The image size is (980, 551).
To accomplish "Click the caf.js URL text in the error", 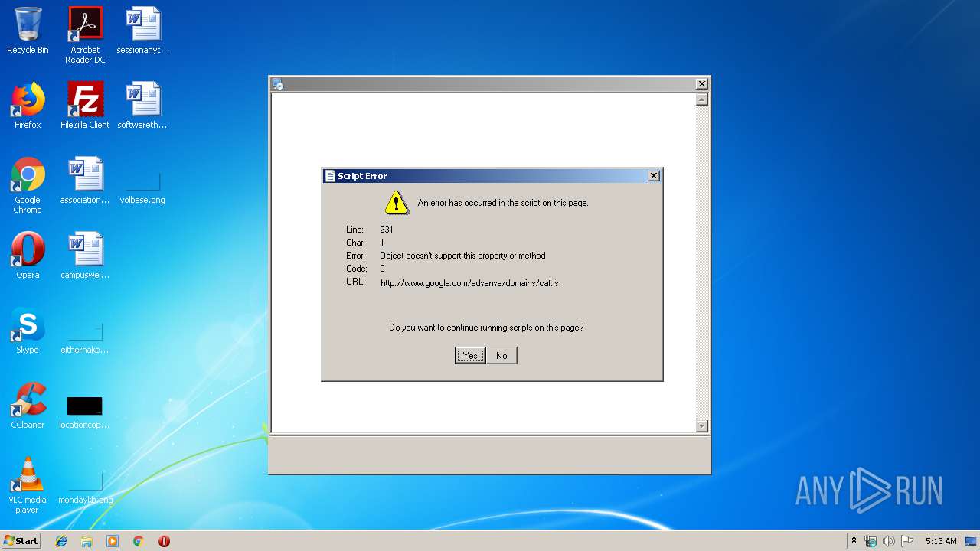I will 469,283.
